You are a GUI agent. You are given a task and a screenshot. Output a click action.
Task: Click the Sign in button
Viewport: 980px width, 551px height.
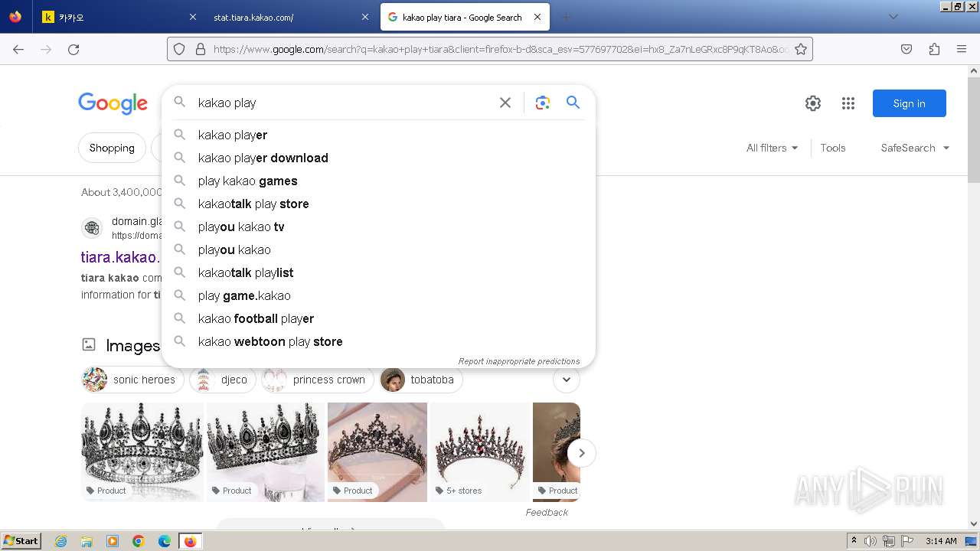point(909,103)
